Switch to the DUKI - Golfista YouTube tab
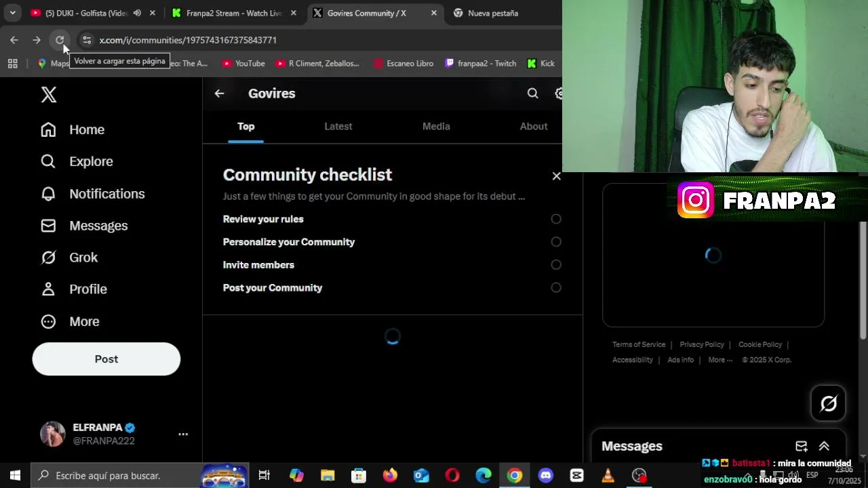Screen dimensions: 868x488 coord(86,13)
